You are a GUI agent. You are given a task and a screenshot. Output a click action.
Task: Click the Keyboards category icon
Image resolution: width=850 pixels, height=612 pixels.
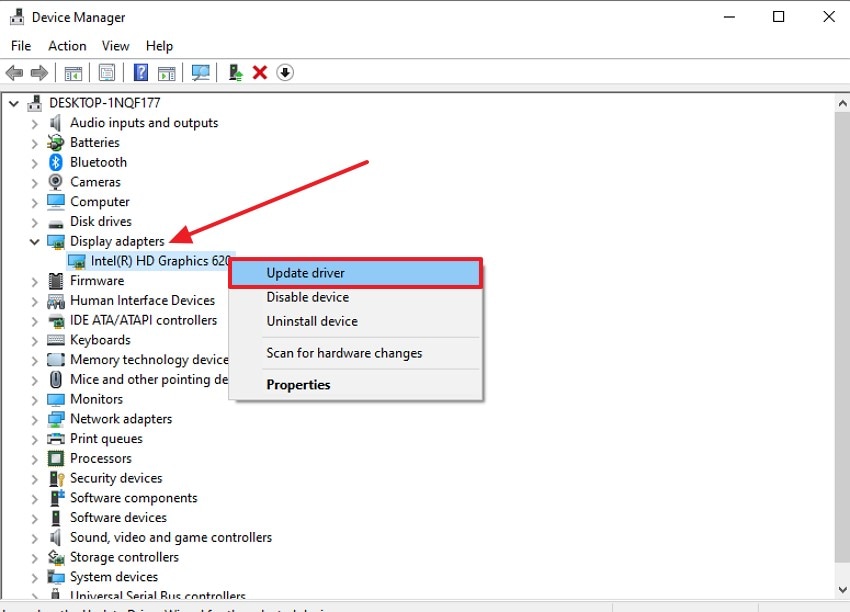56,340
